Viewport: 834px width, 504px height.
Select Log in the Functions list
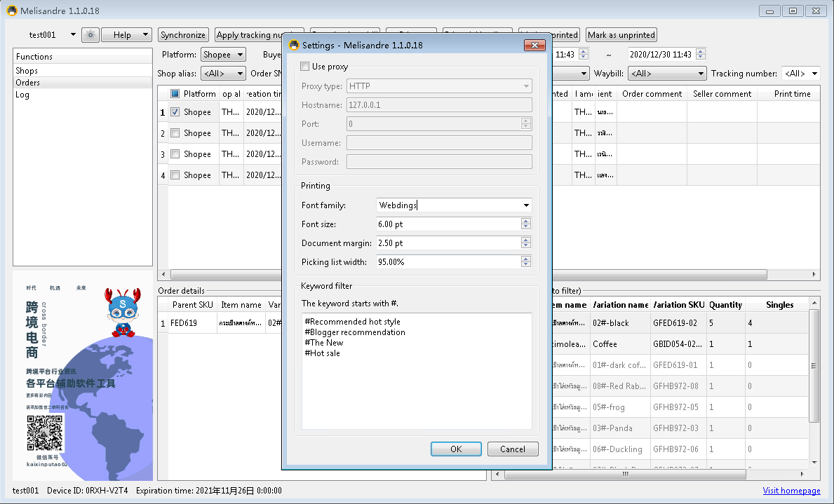(x=83, y=95)
